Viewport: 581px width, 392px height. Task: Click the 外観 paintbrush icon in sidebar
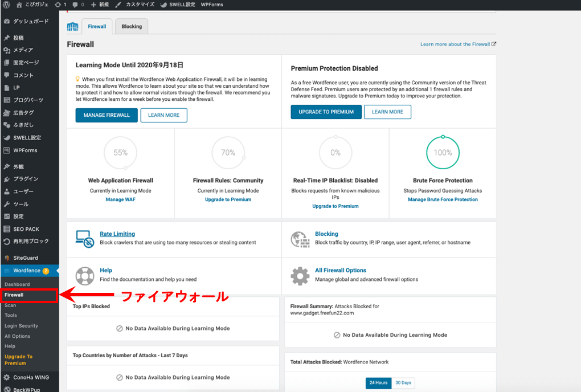7,166
